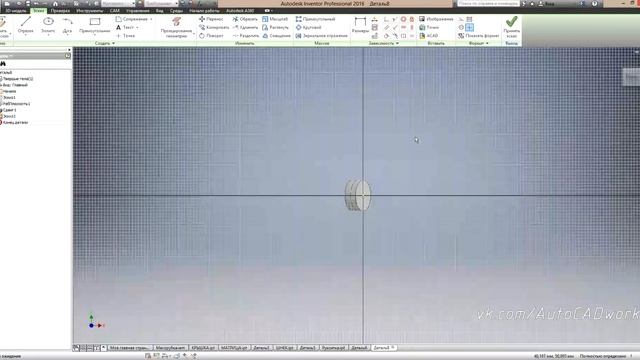The height and width of the screenshot is (360, 640).
Task: Switch to КРЫШКА.ipt document tab
Action: pyautogui.click(x=203, y=348)
